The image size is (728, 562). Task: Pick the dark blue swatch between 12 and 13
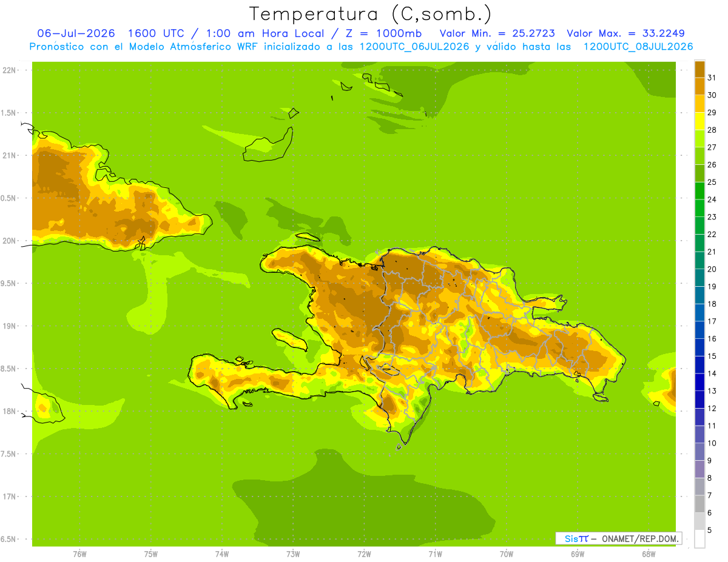(x=699, y=400)
